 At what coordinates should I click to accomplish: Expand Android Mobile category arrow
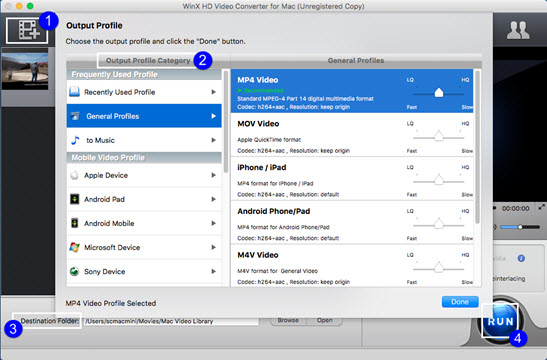[213, 223]
